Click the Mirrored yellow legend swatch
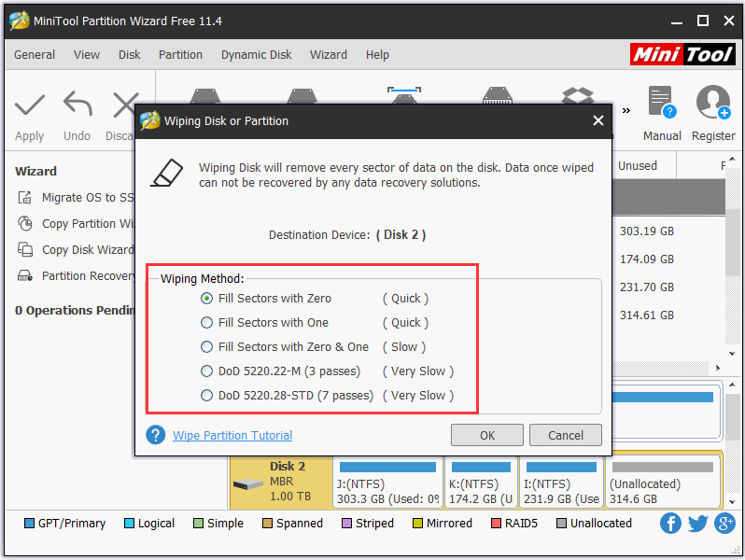This screenshot has height=560, width=745. point(417,523)
